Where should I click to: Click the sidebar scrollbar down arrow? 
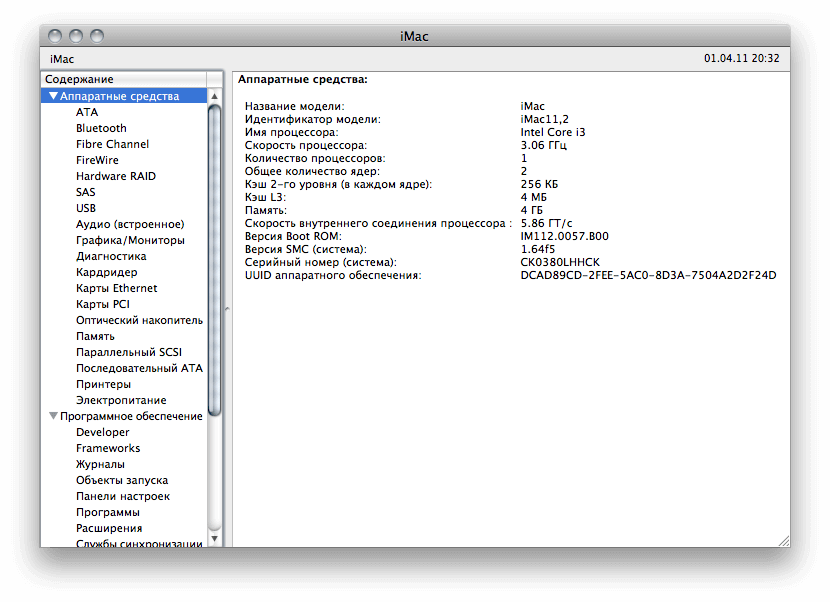pos(214,538)
